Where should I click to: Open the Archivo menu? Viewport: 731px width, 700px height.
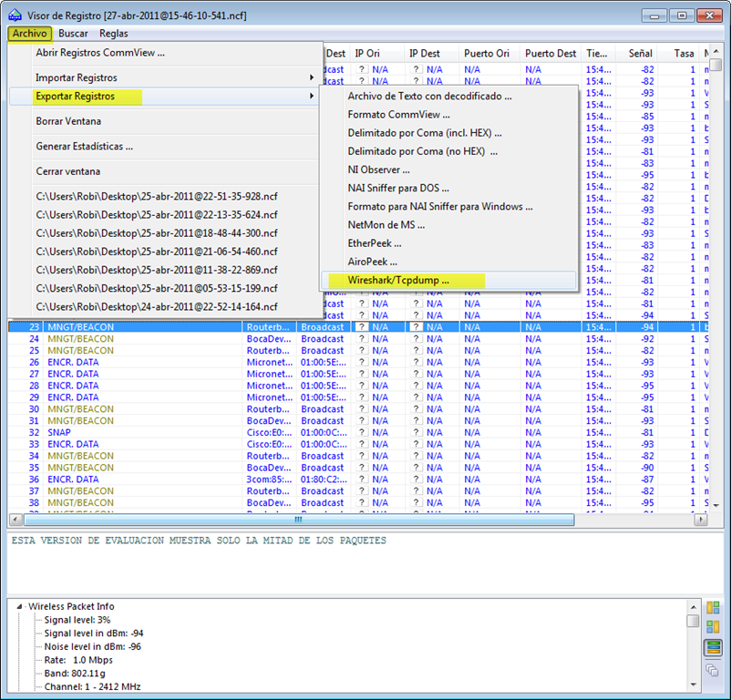tap(29, 34)
